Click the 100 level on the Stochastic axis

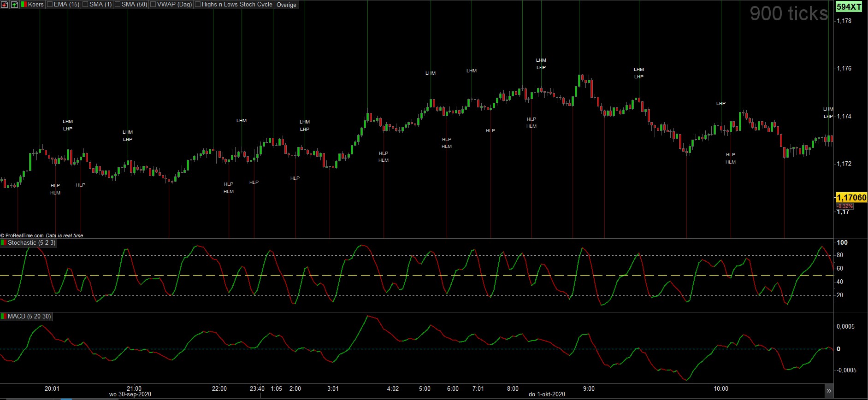coord(842,242)
